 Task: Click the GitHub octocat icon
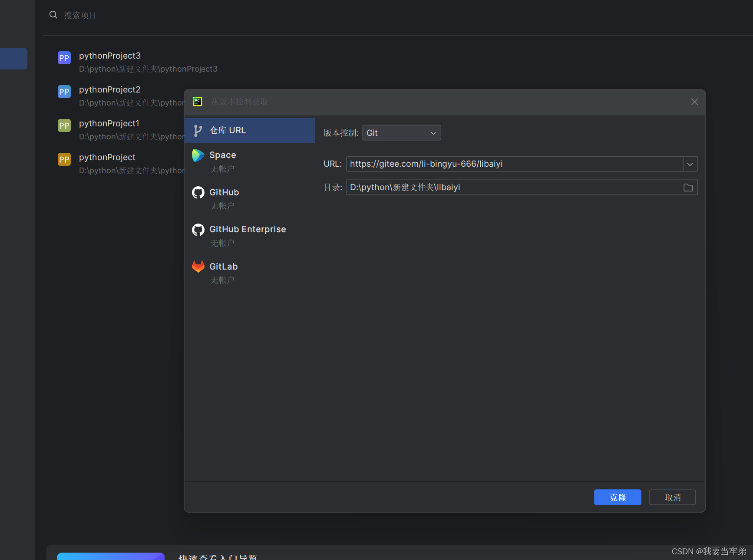(198, 192)
